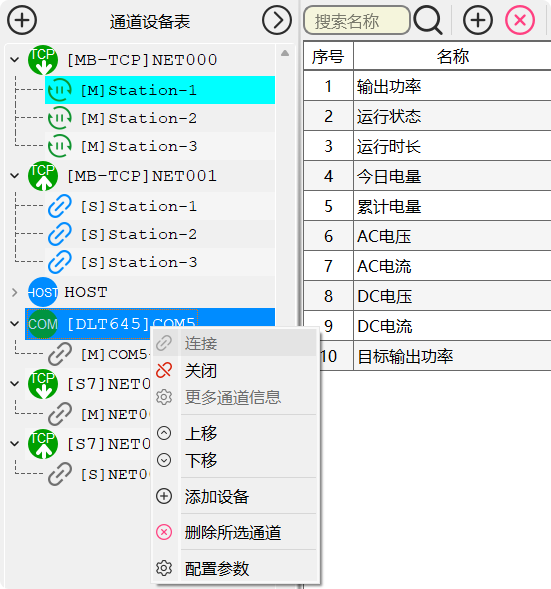
Task: Choose 连接 in the context menu
Action: click(235, 343)
